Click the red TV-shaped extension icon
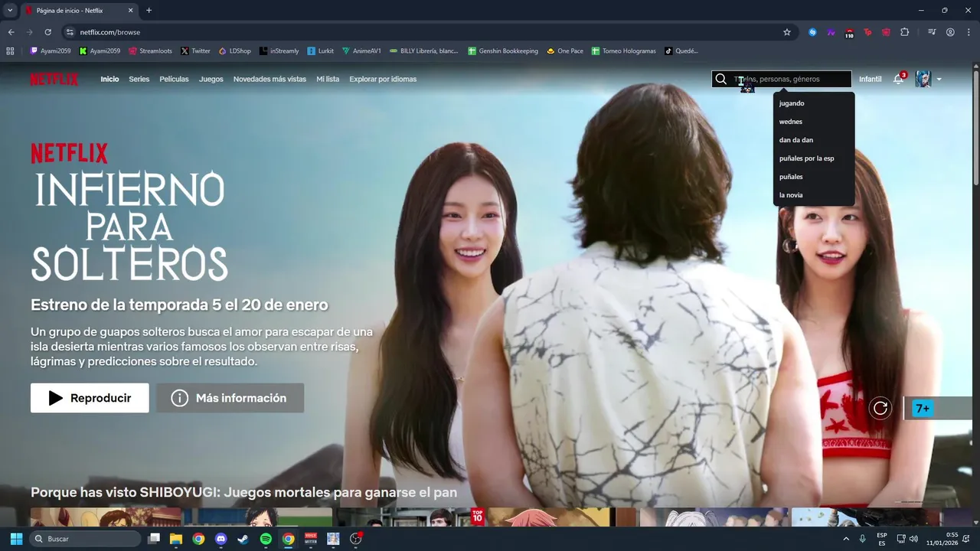Screen dimensions: 980x551 [886, 32]
